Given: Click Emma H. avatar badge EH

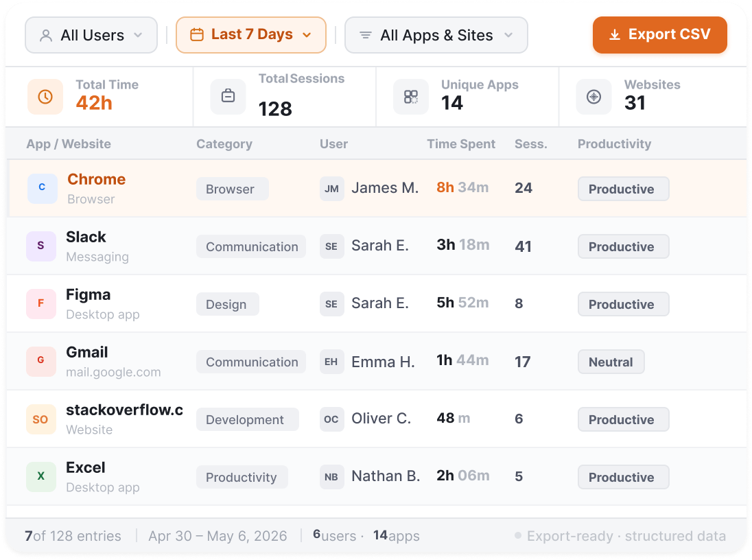Looking at the screenshot, I should [x=332, y=362].
